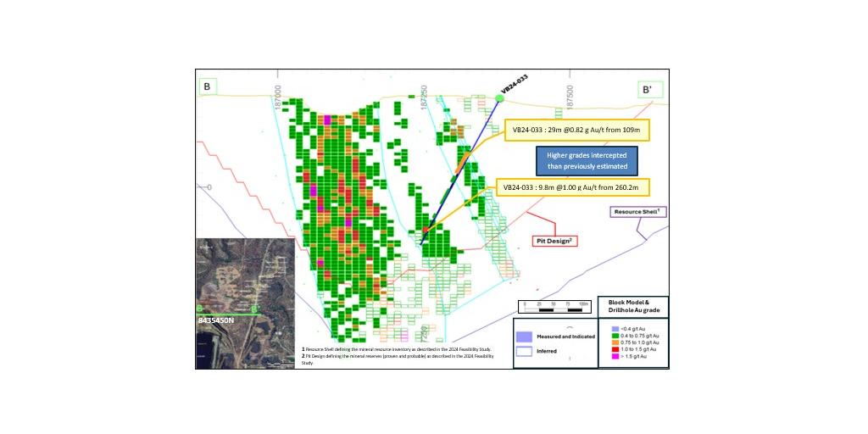
Task: Click the purple <0.4 g/t Au swatch
Action: coord(615,330)
